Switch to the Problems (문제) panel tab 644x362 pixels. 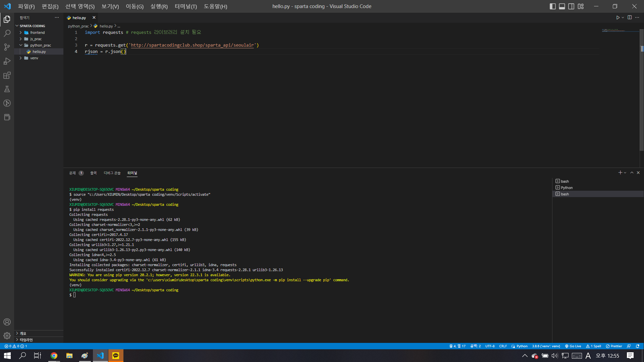(76, 173)
